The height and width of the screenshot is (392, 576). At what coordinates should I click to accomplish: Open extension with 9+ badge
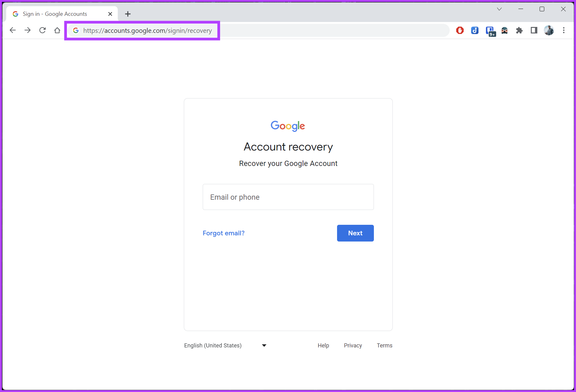point(490,31)
